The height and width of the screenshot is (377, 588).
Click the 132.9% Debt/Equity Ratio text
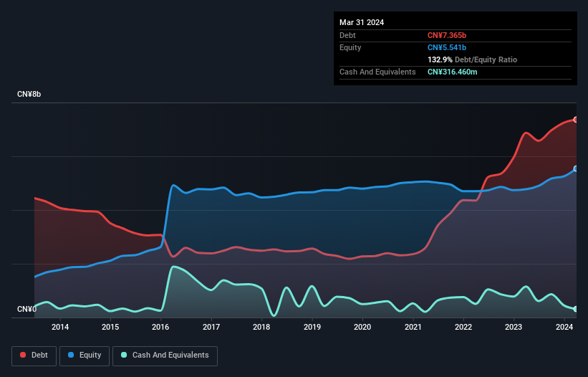click(472, 59)
